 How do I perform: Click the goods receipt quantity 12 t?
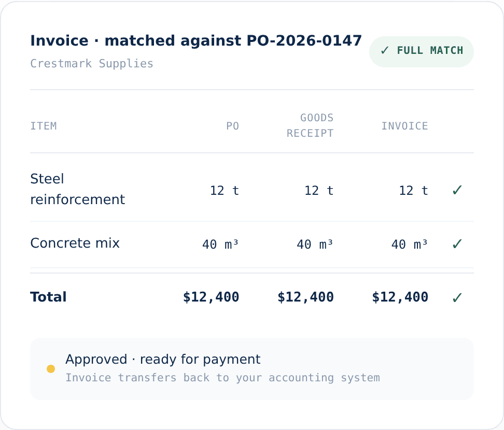319,191
